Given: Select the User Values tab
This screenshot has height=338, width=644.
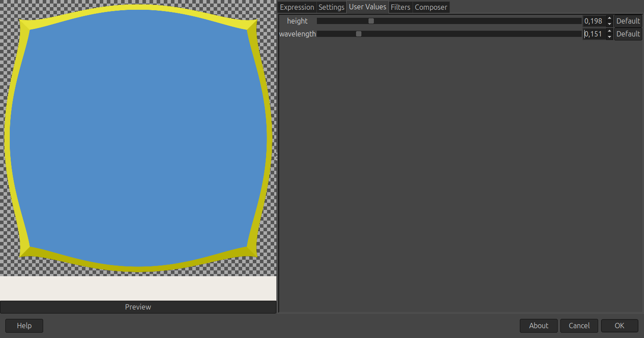Looking at the screenshot, I should pyautogui.click(x=368, y=7).
